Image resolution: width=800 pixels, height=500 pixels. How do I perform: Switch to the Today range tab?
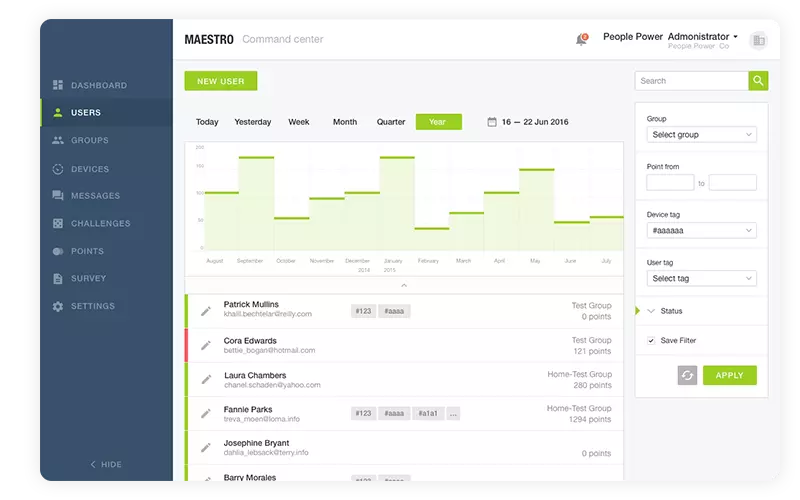click(207, 122)
